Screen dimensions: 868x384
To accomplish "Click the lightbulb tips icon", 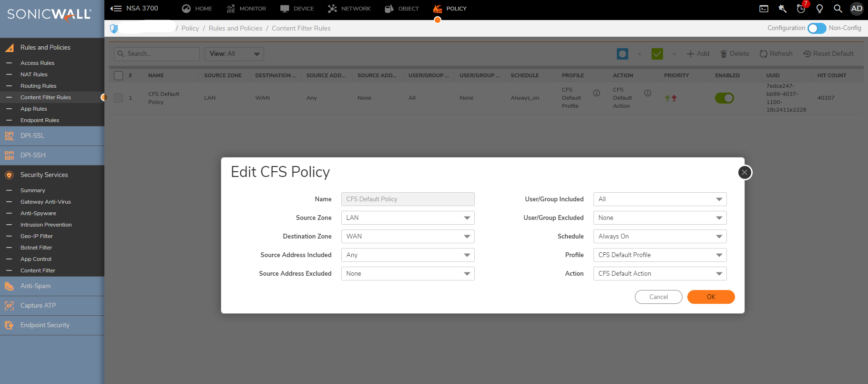I will point(819,9).
